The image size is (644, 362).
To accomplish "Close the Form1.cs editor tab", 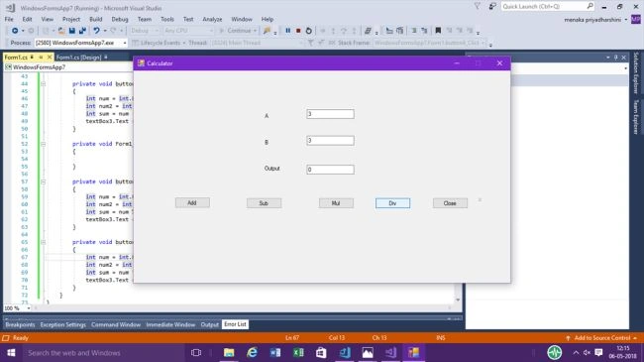I will point(50,57).
